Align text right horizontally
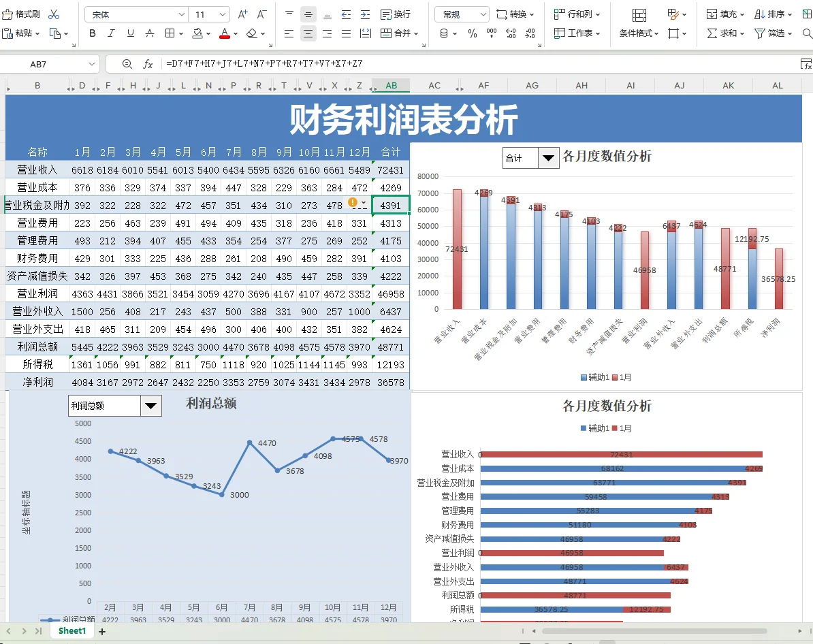Screen dimensions: 813x644 pos(327,34)
